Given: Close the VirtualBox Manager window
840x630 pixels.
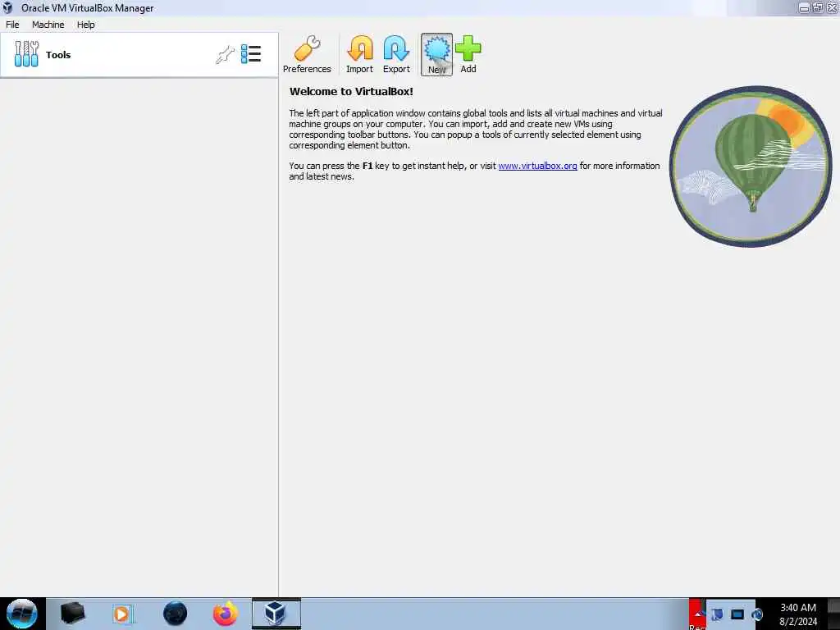Looking at the screenshot, I should tap(832, 7).
